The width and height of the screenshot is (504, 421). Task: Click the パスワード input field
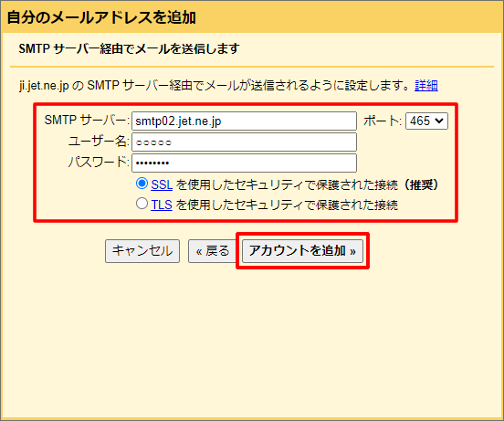point(245,163)
